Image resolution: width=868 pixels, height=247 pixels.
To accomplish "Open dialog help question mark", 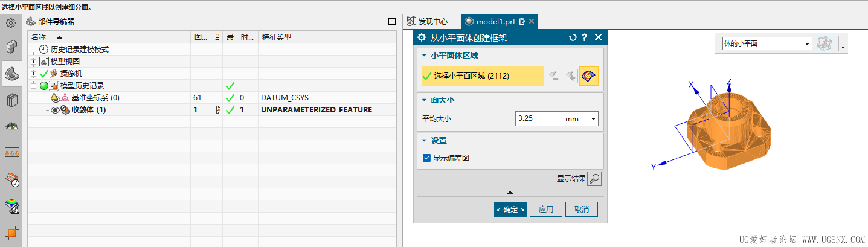I will [x=585, y=37].
